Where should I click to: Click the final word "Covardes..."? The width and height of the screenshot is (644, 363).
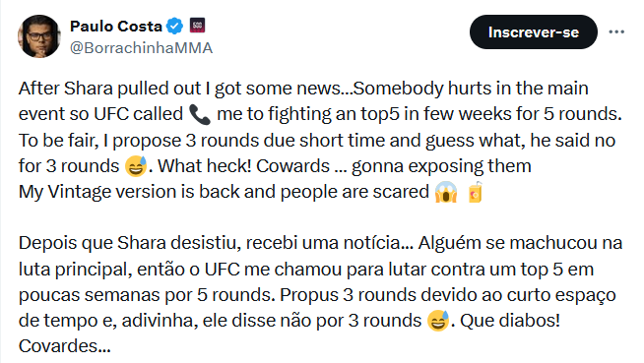tap(65, 346)
